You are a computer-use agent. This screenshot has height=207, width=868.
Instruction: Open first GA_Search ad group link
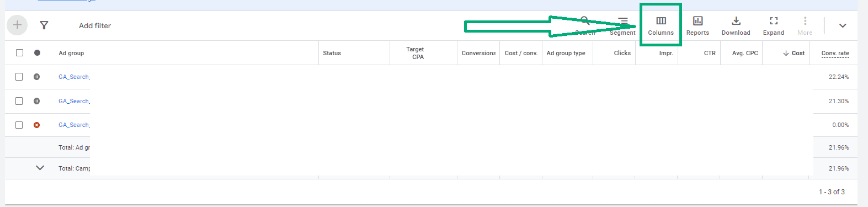[x=74, y=77]
